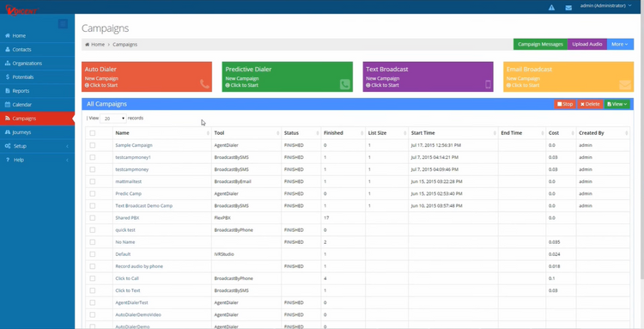Viewport: 644px width, 329px height.
Task: Check the quick test row checkbox
Action: tap(93, 230)
